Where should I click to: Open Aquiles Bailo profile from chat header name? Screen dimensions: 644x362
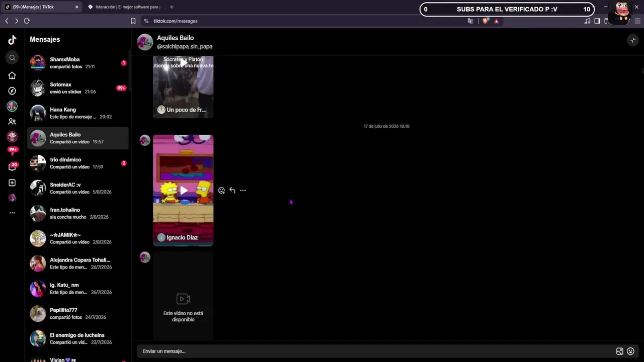tap(175, 38)
